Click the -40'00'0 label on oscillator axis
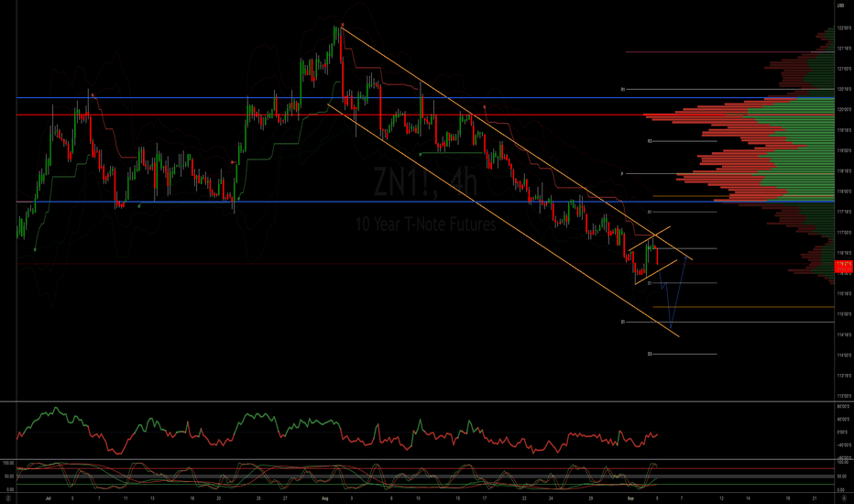The height and width of the screenshot is (504, 854). 844,444
